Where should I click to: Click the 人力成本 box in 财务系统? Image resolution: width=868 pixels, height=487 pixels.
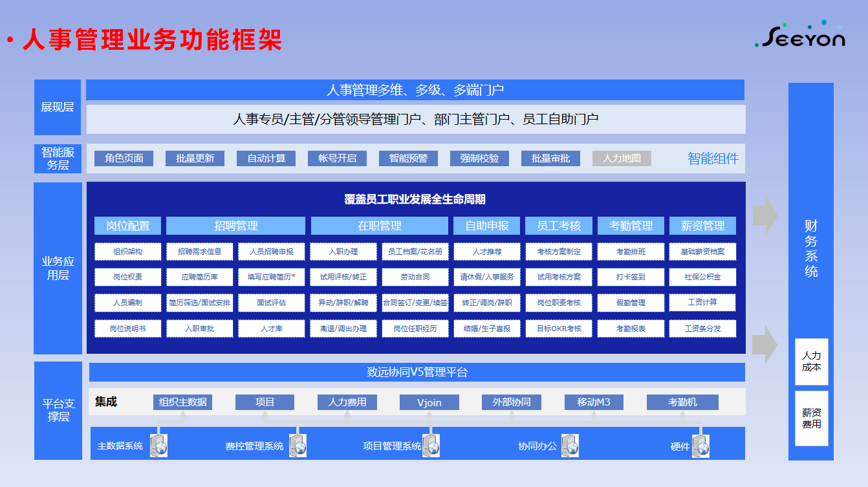(811, 362)
